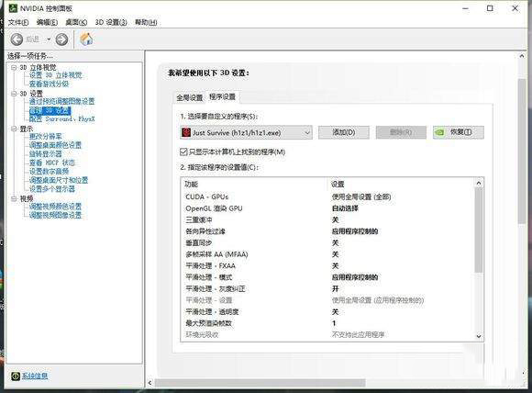
Task: Select 通过预览调整图像设置 in tree
Action: coord(61,101)
